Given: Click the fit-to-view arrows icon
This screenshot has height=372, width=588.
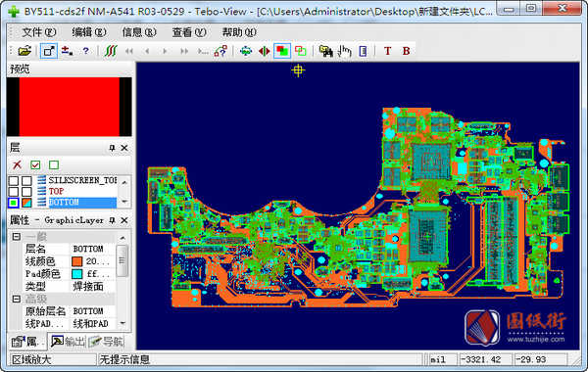Looking at the screenshot, I should click(246, 51).
